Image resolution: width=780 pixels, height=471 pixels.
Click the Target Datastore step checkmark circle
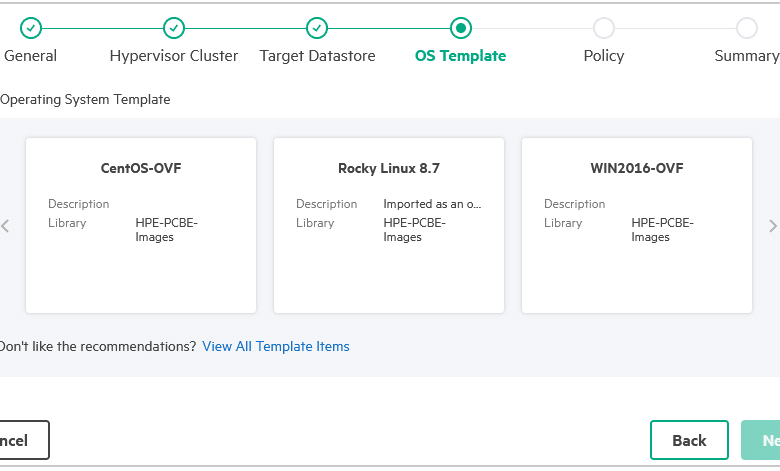coord(317,28)
